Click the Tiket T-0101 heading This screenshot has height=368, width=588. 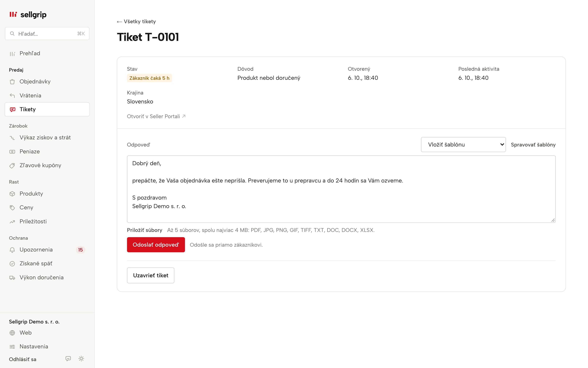(148, 37)
